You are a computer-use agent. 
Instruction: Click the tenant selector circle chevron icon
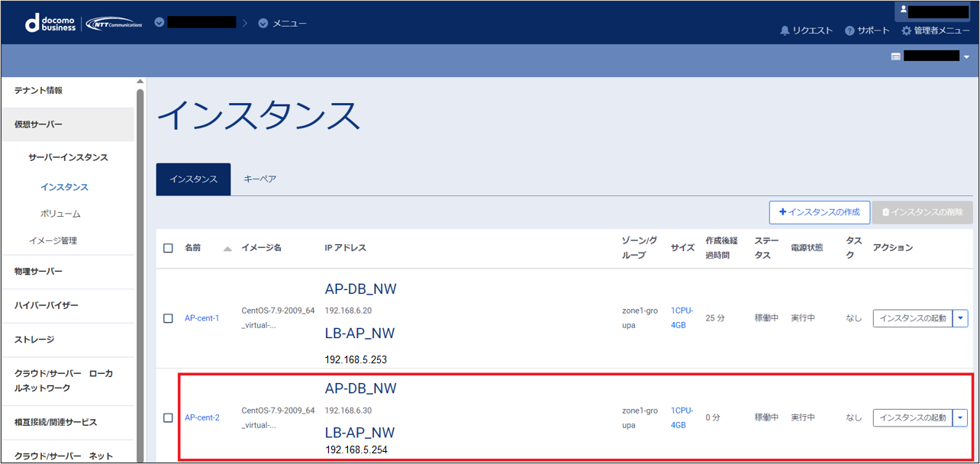[160, 22]
